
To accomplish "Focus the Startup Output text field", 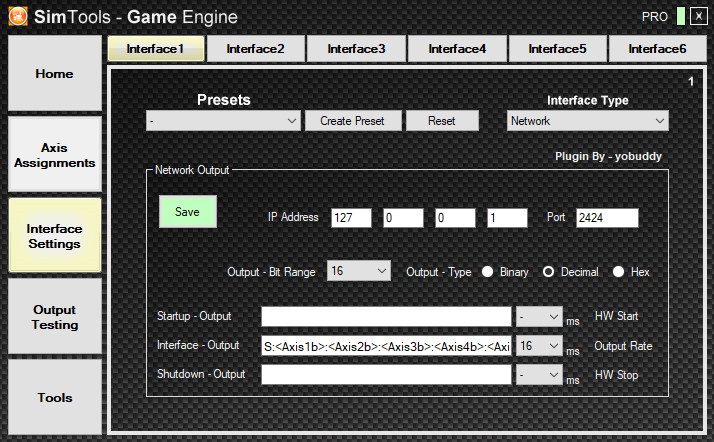I will click(x=386, y=317).
